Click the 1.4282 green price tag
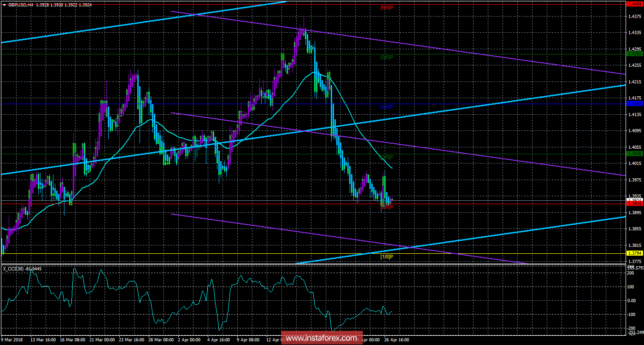Image resolution: width=644 pixels, height=345 pixels. click(x=634, y=54)
